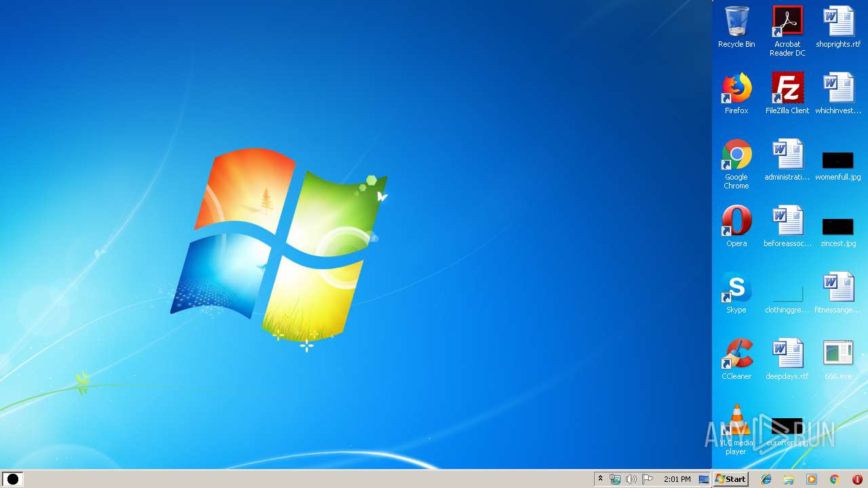This screenshot has height=488, width=868.
Task: Select the fitnessange... Word document
Action: 838,293
